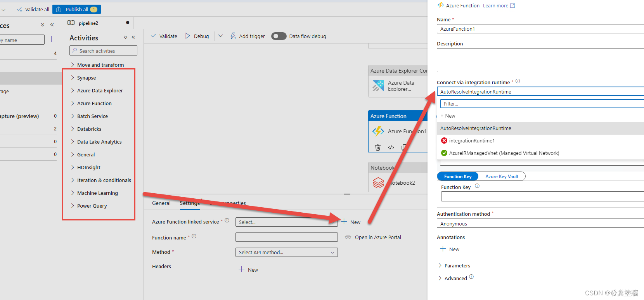Click the Description text area
The height and width of the screenshot is (300, 644).
coord(540,60)
